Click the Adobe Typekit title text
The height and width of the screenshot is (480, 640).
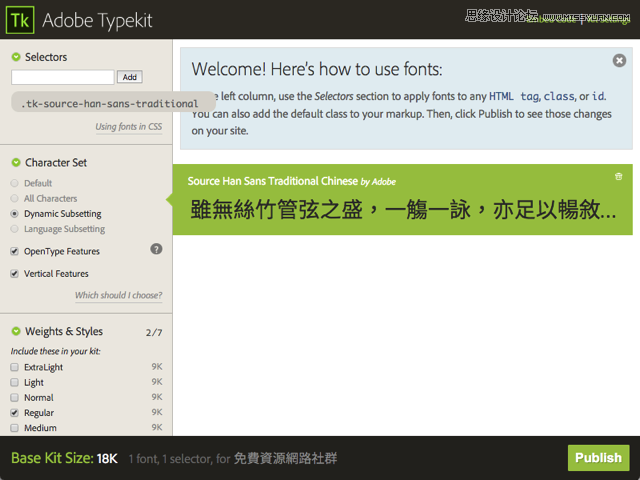(x=97, y=20)
